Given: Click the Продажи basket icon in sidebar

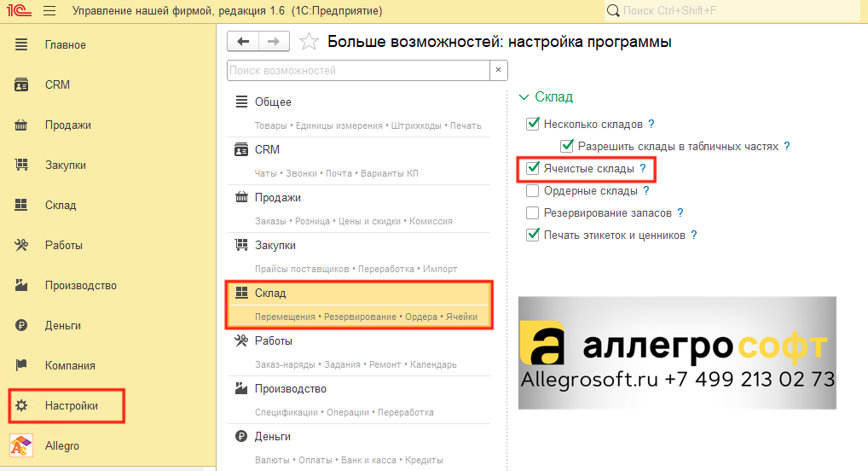Looking at the screenshot, I should coord(21,125).
